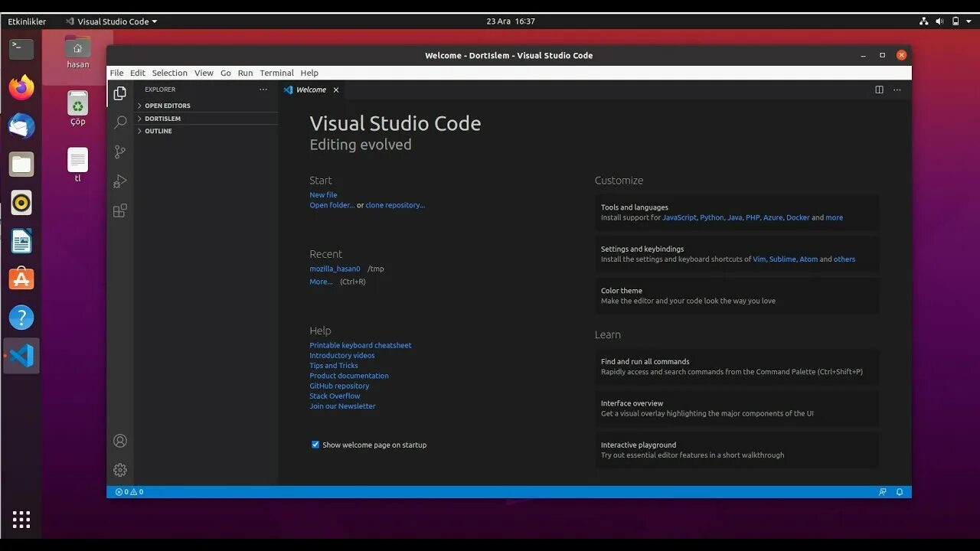Open the Extensions view
This screenshot has height=551, width=980.
[120, 210]
